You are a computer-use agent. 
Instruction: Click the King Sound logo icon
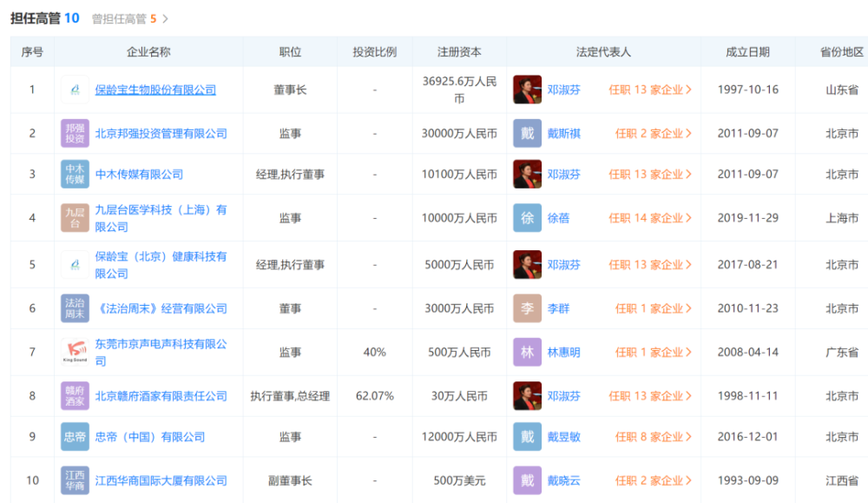75,352
